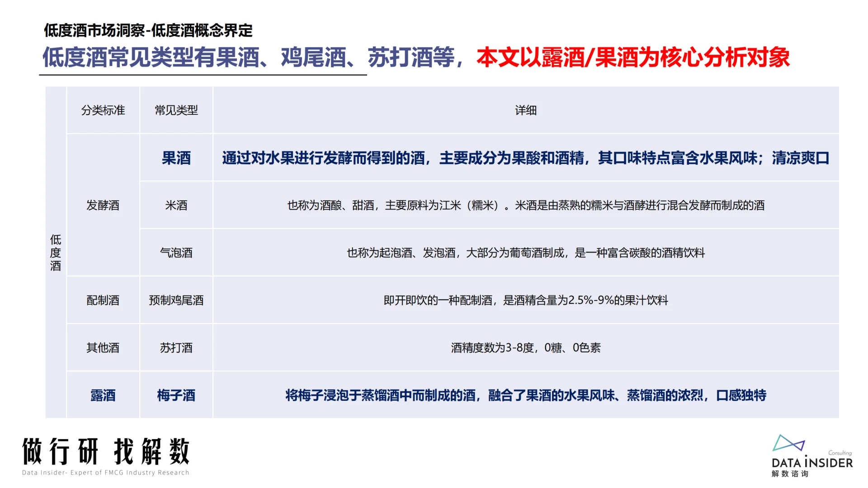Click the bold 露酒 category cell
Screen dimensions: 868x488
point(103,395)
